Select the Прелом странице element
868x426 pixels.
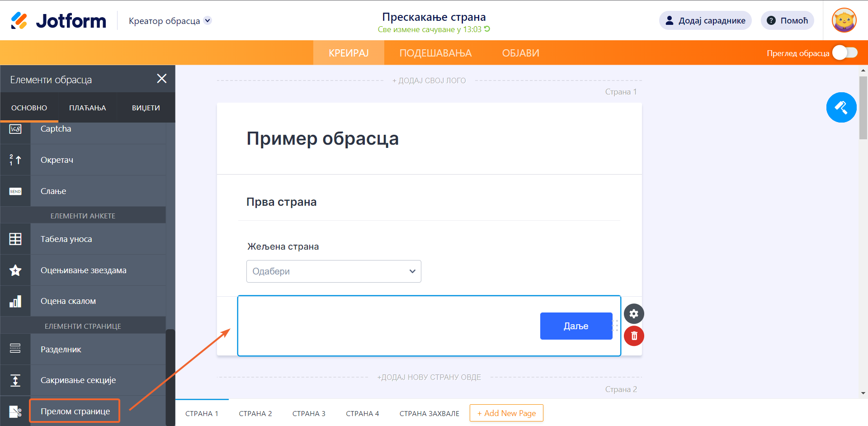(x=75, y=411)
